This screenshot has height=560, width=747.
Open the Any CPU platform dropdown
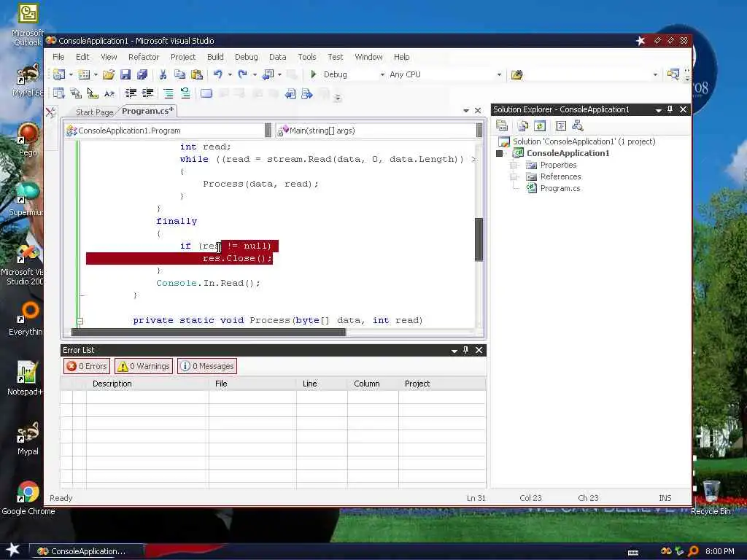tap(499, 75)
